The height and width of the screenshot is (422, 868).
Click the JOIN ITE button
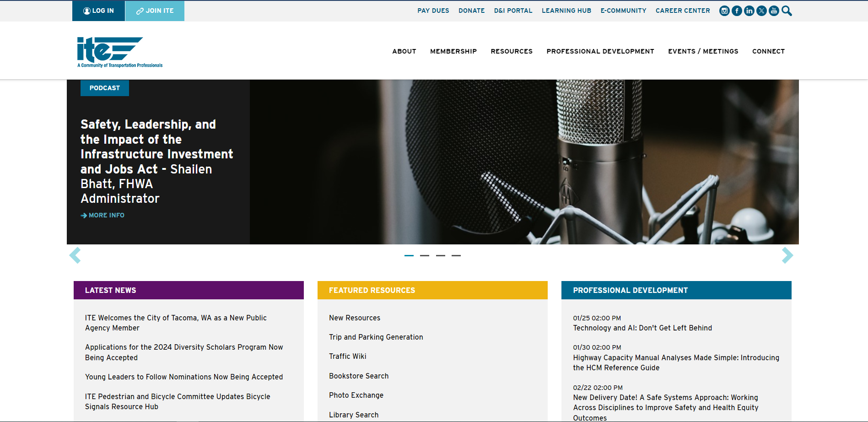pos(155,11)
